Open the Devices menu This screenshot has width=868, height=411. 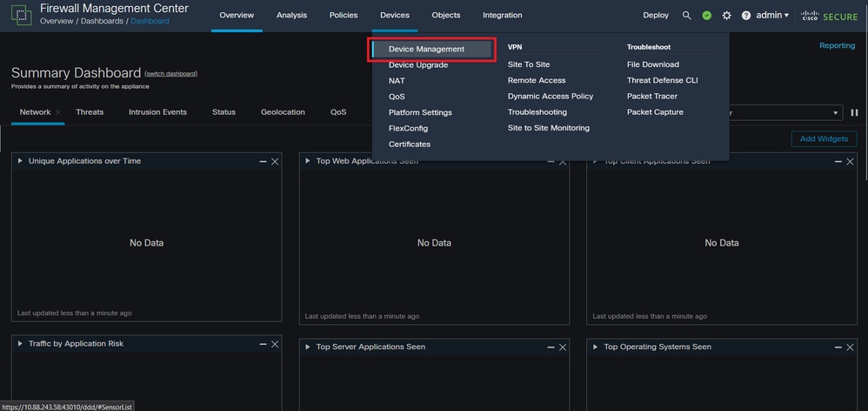[x=395, y=16]
